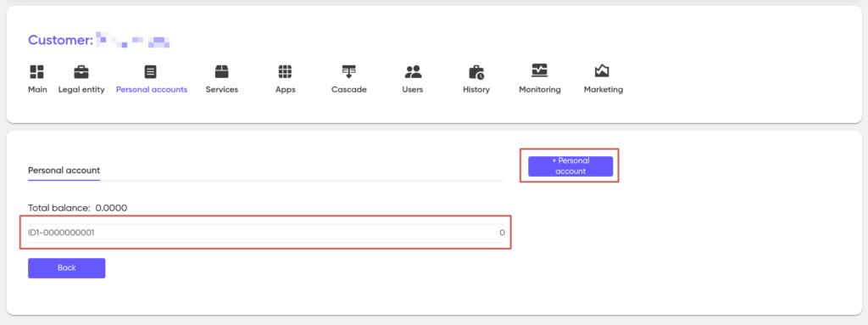Open the Services box icon

tap(222, 71)
